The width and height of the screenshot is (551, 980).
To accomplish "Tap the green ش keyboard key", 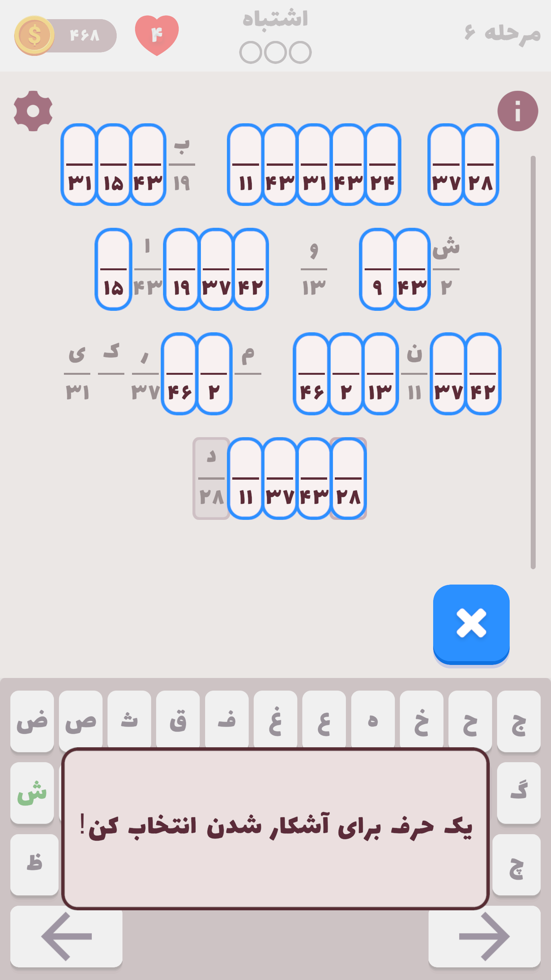I will 32,792.
